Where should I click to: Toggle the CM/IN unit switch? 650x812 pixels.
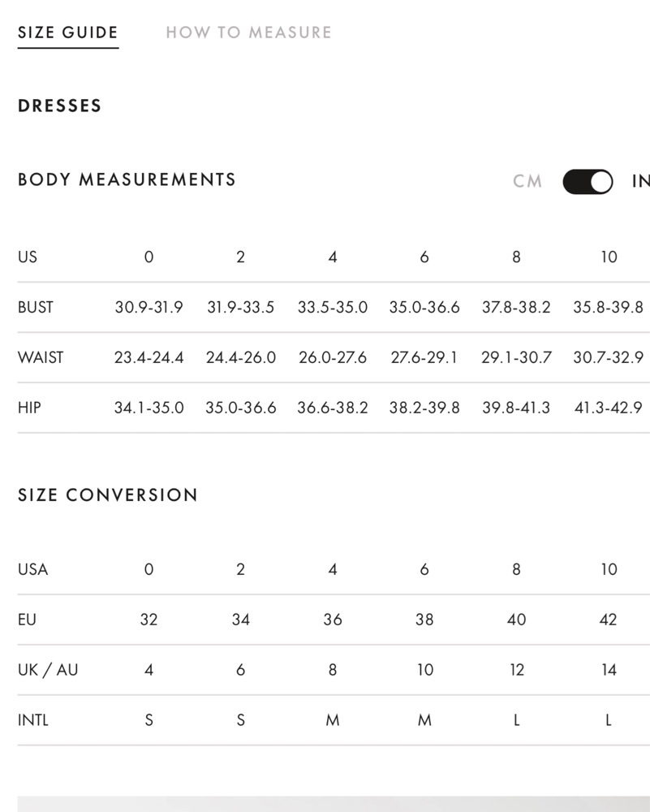(x=588, y=181)
